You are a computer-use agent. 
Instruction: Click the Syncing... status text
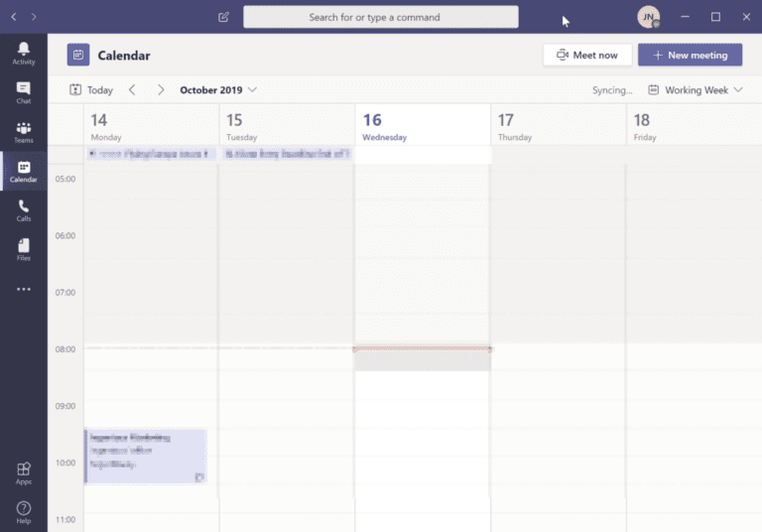(x=612, y=90)
